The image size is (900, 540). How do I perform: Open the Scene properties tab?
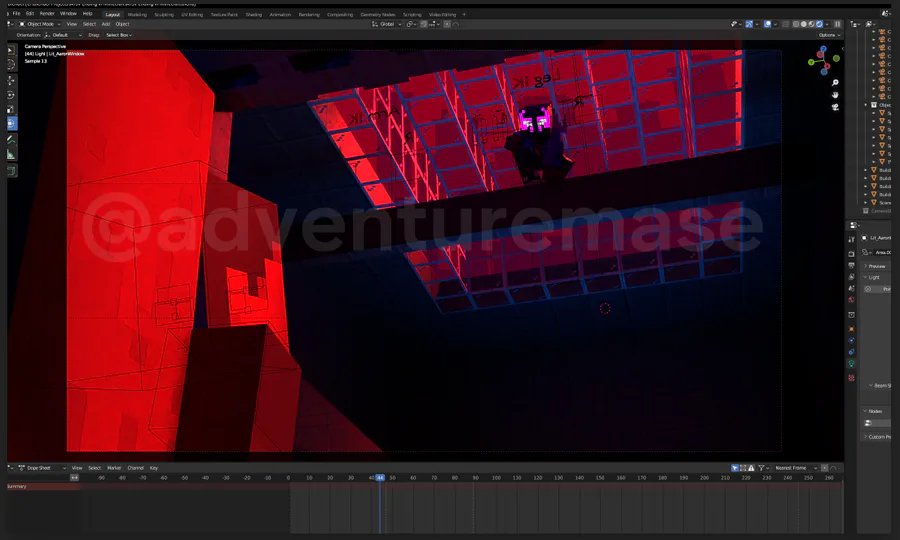852,288
